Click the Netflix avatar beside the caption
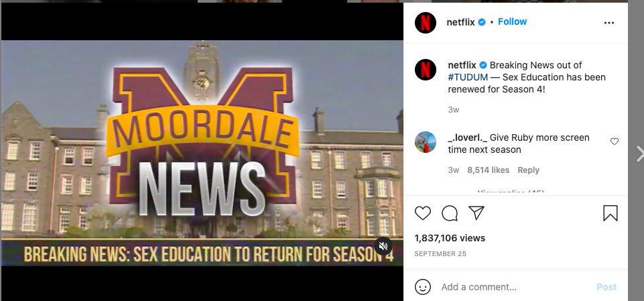This screenshot has width=644, height=301. point(426,70)
